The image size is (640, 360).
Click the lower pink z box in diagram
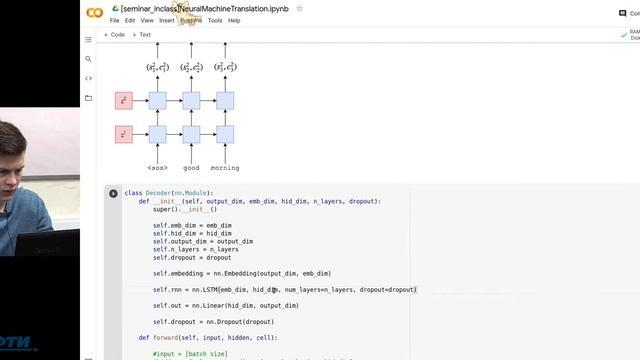click(124, 134)
